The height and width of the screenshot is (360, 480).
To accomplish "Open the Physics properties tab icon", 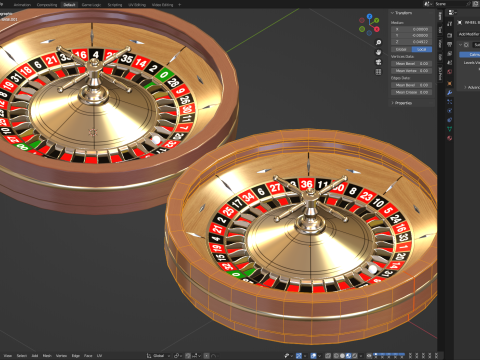I will pos(450,111).
